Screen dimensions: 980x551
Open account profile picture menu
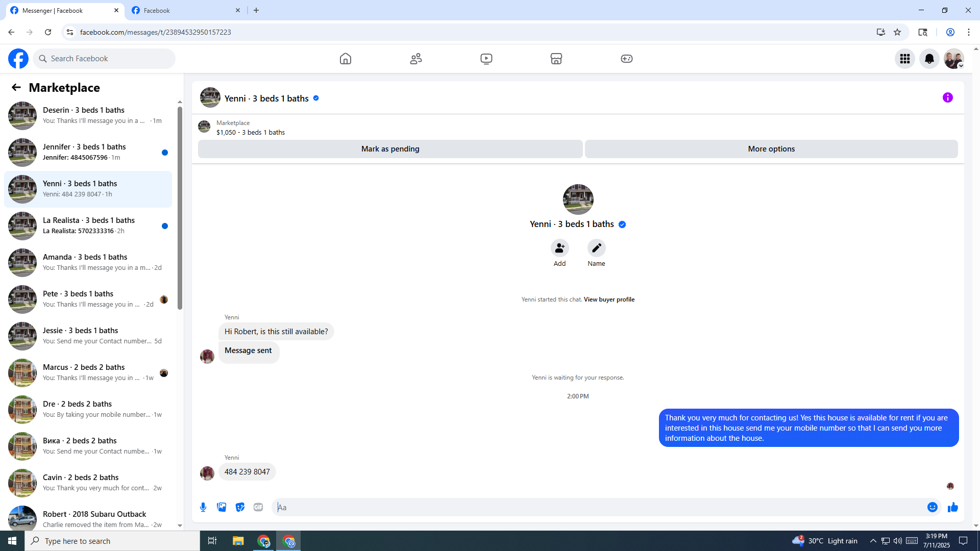tap(953, 59)
